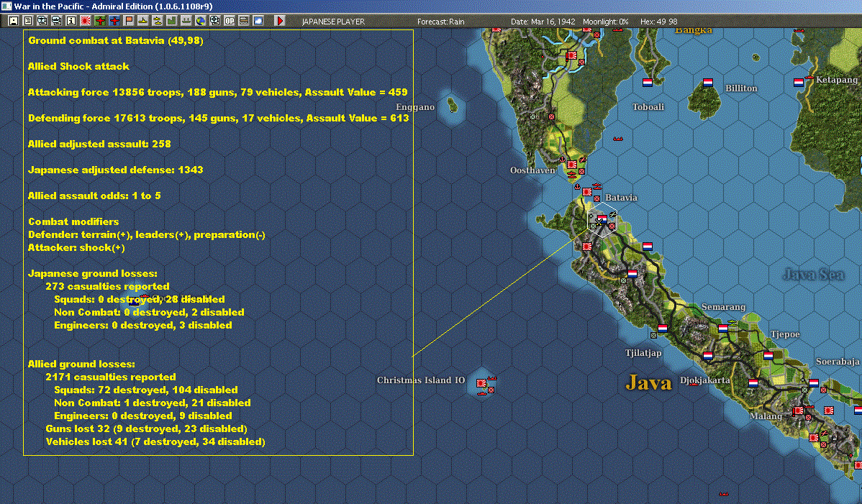Click 'Japanese adjusted defense: 1343' text
The height and width of the screenshot is (504, 862).
(x=115, y=170)
